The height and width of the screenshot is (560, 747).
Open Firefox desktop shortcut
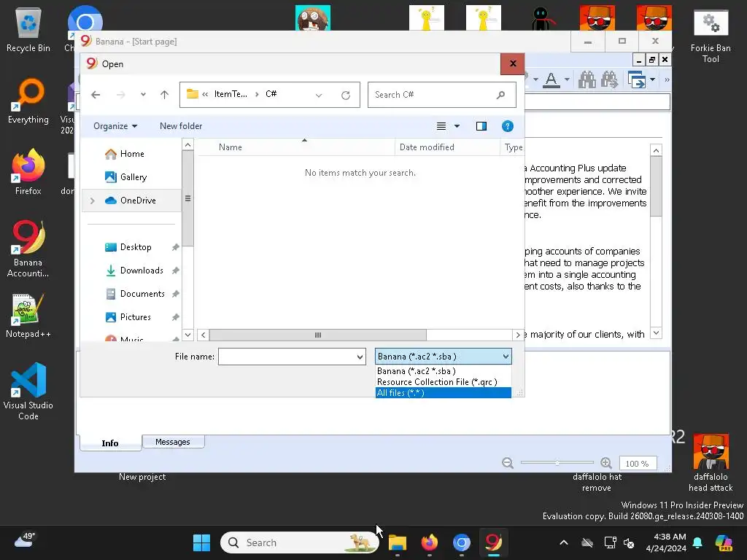(x=28, y=172)
